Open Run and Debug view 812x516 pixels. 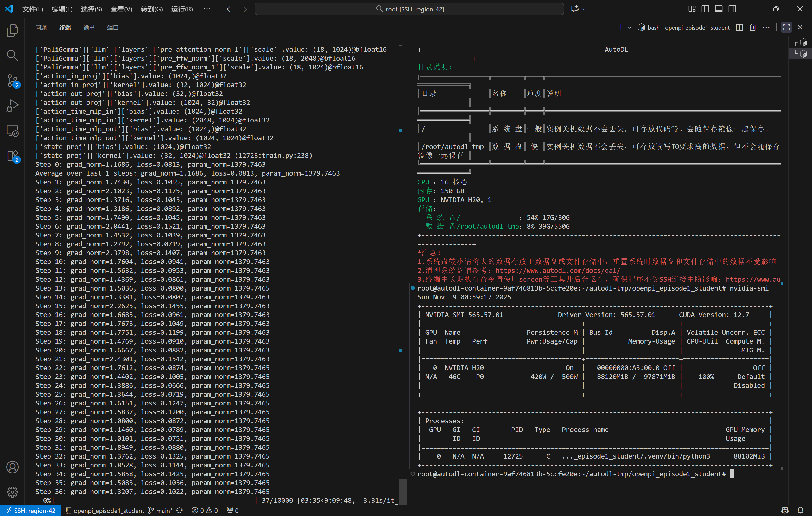click(x=12, y=106)
